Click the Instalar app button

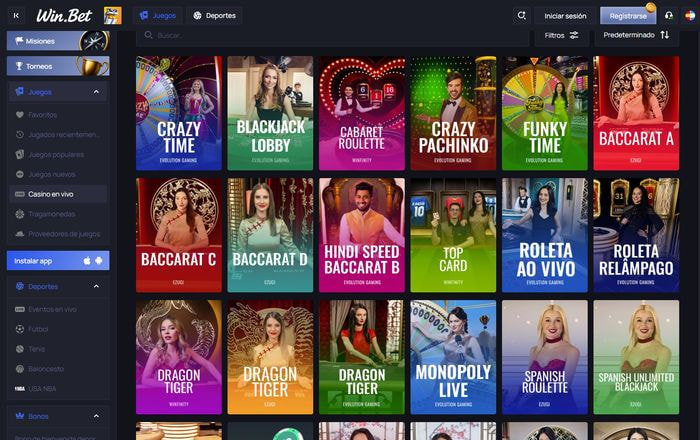pyautogui.click(x=58, y=261)
